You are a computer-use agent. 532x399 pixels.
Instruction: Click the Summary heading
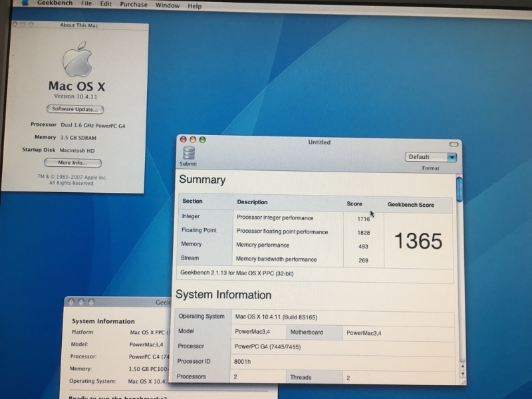click(x=202, y=180)
